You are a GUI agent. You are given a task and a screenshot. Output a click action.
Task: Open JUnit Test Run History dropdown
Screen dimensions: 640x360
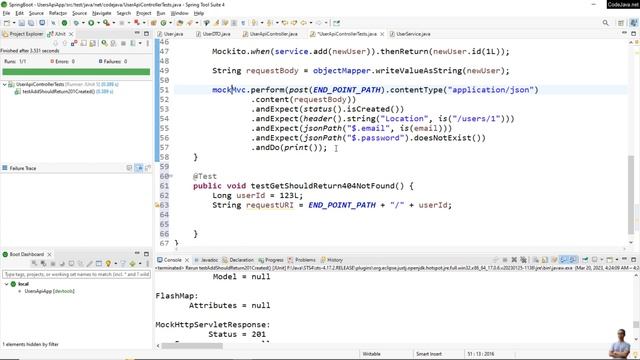[x=140, y=43]
